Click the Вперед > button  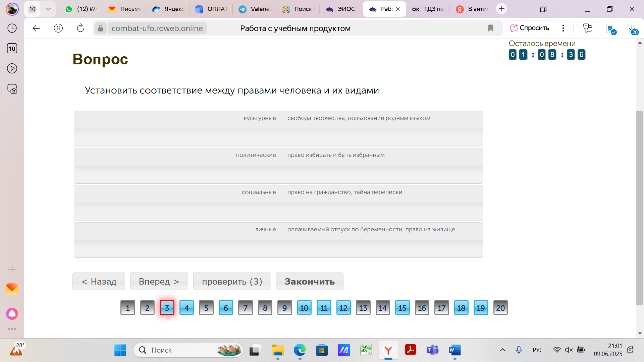coord(159,281)
